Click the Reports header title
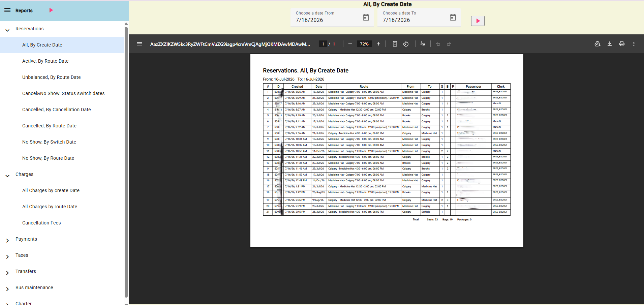Screen dimensions: 644x305 pos(24,10)
